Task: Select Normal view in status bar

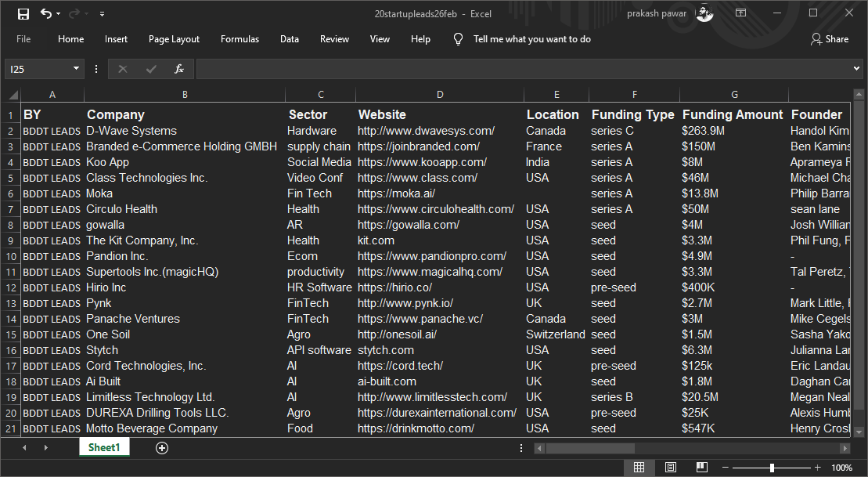Action: (x=639, y=468)
